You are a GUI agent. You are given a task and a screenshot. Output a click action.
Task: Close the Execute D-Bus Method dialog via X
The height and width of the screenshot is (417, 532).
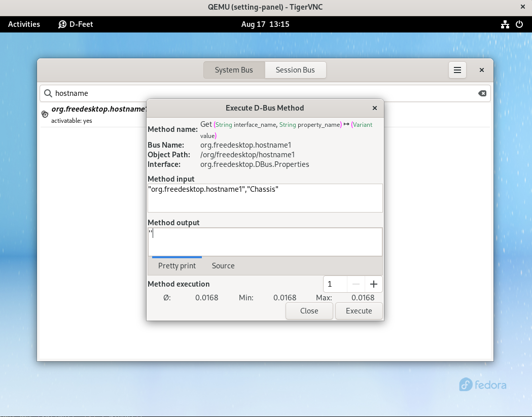point(375,108)
